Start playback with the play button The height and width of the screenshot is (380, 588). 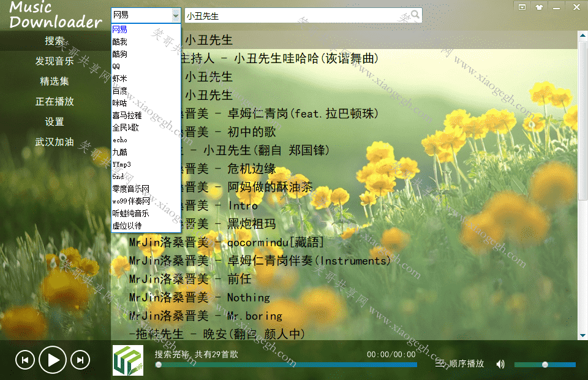tap(53, 360)
